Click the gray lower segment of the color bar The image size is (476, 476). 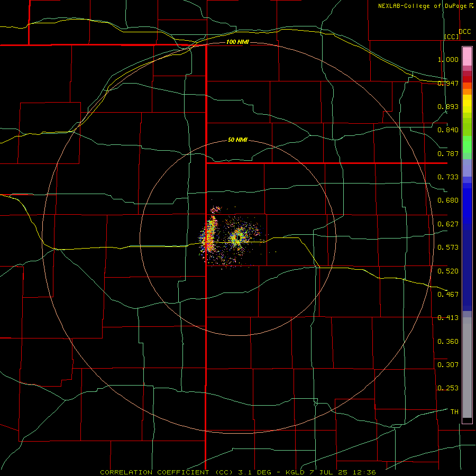(467, 368)
